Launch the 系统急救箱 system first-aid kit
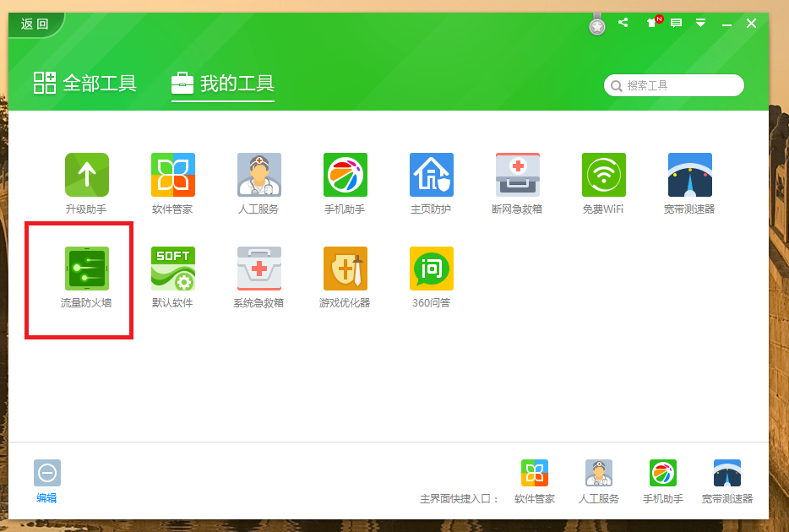Image resolution: width=789 pixels, height=532 pixels. point(259,268)
